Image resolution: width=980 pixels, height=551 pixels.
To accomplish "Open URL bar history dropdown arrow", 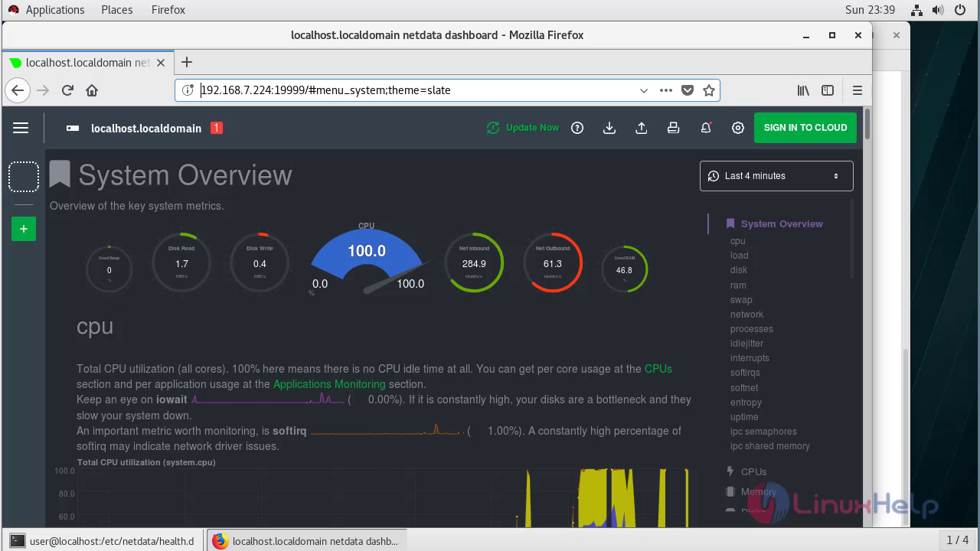I will point(644,90).
